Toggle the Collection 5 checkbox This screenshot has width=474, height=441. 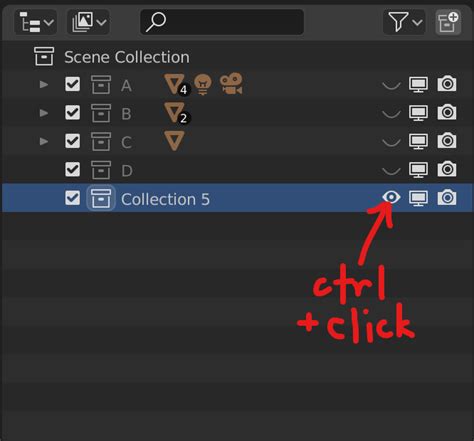[72, 198]
